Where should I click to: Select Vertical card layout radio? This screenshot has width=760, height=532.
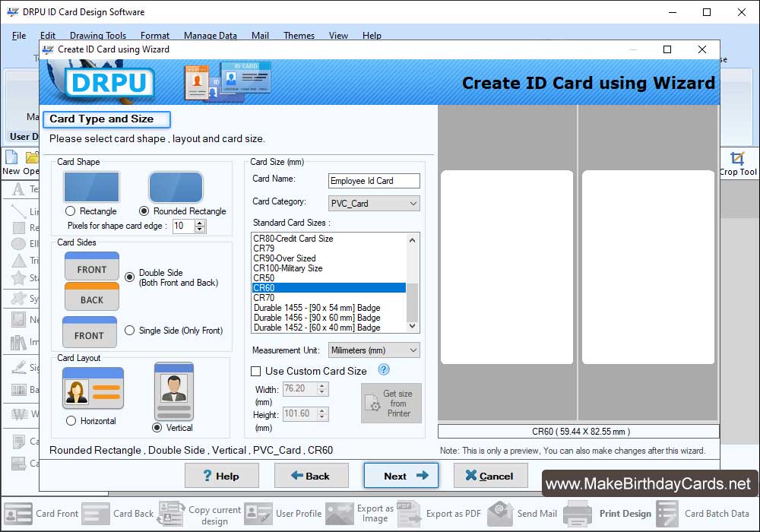pyautogui.click(x=157, y=427)
